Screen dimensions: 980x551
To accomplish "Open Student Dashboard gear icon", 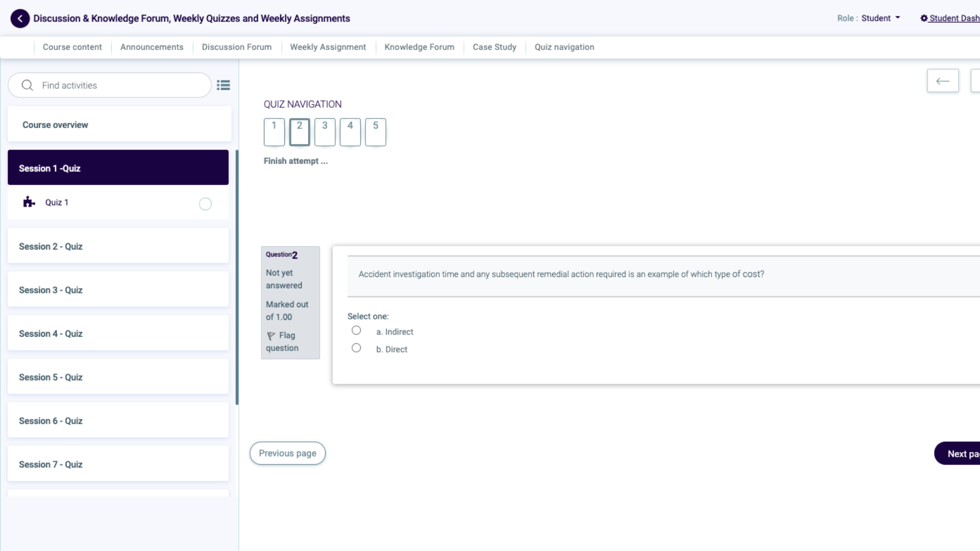I will coord(924,18).
